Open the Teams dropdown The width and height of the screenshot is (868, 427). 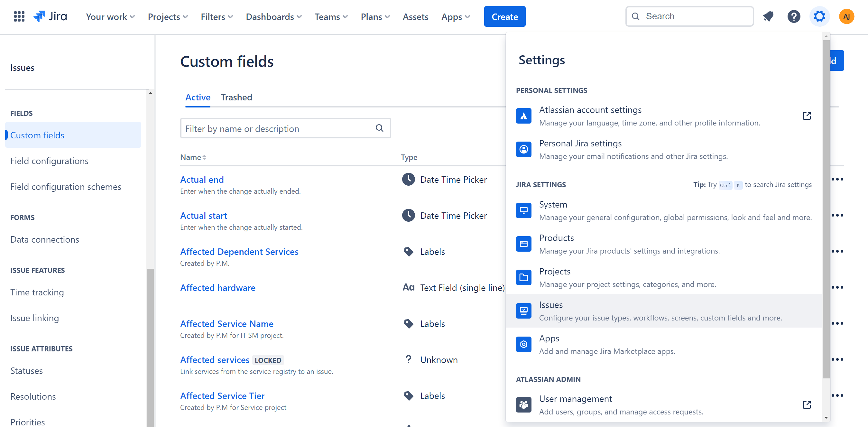point(330,16)
